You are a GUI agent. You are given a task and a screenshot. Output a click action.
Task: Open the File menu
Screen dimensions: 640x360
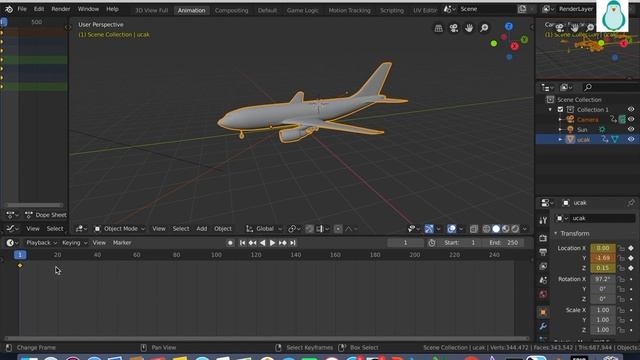(22, 9)
